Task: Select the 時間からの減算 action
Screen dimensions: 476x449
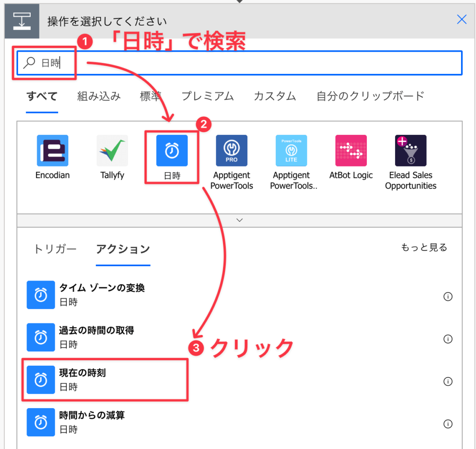Action: pyautogui.click(x=239, y=422)
